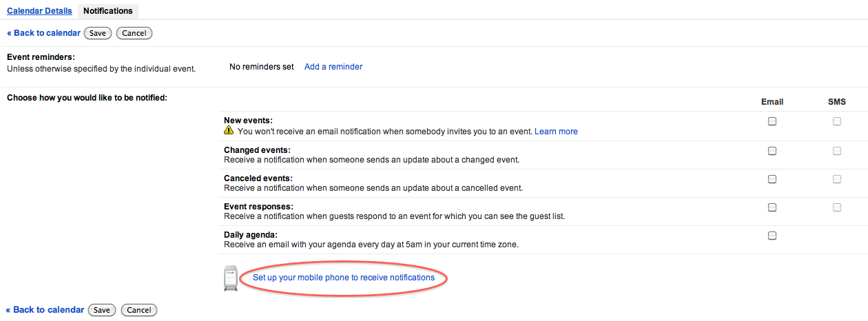Click the Add a reminder link
868x321 pixels.
[x=333, y=67]
